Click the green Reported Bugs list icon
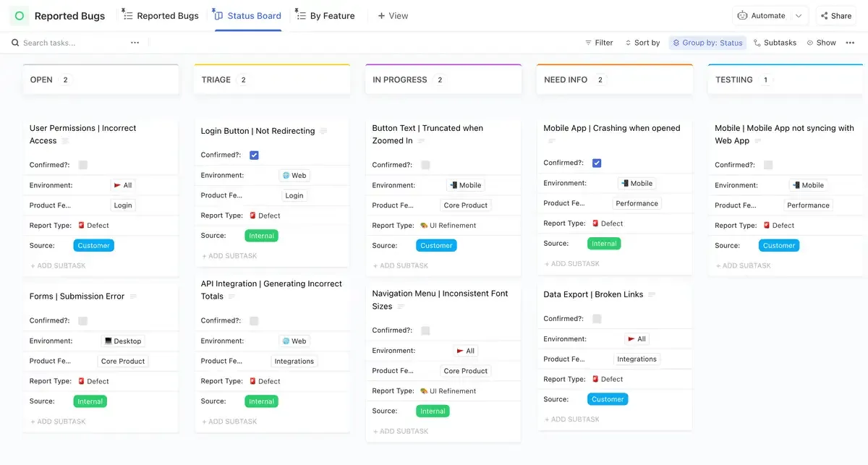The width and height of the screenshot is (868, 465). coord(20,15)
